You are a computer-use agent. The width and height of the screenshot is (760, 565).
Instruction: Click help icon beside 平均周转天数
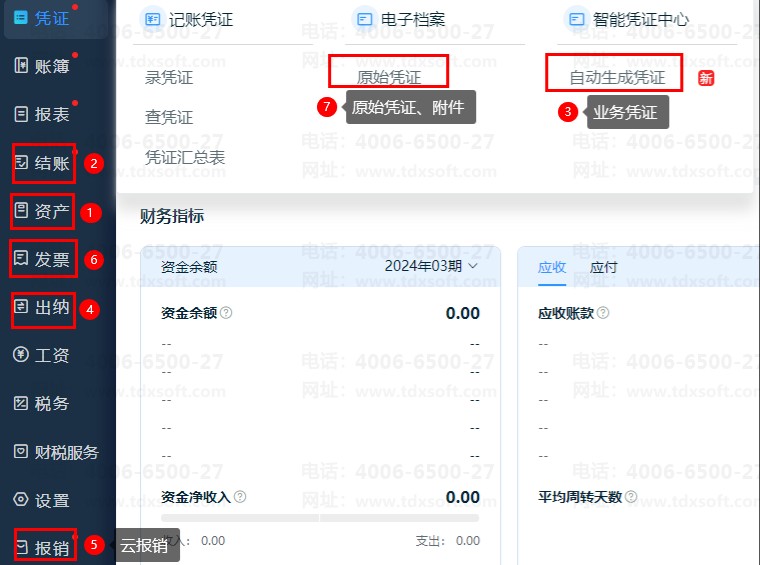(631, 496)
